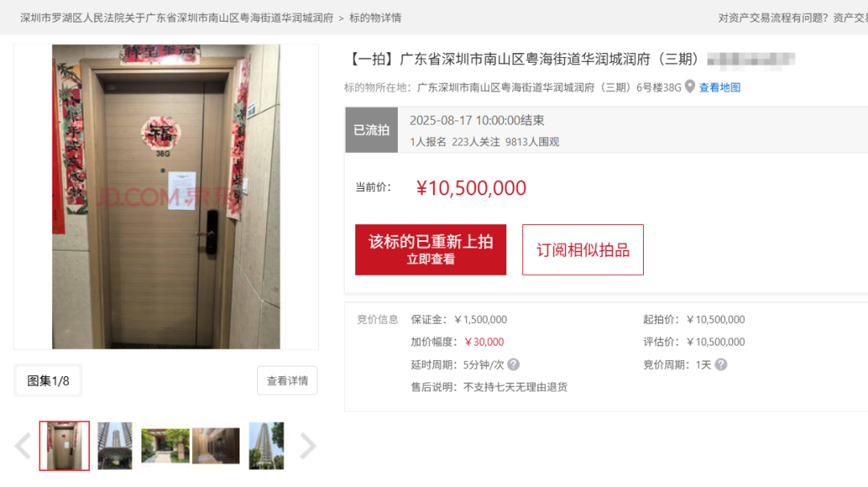
Task: Click 查看详情 button under photo
Action: pos(287,380)
